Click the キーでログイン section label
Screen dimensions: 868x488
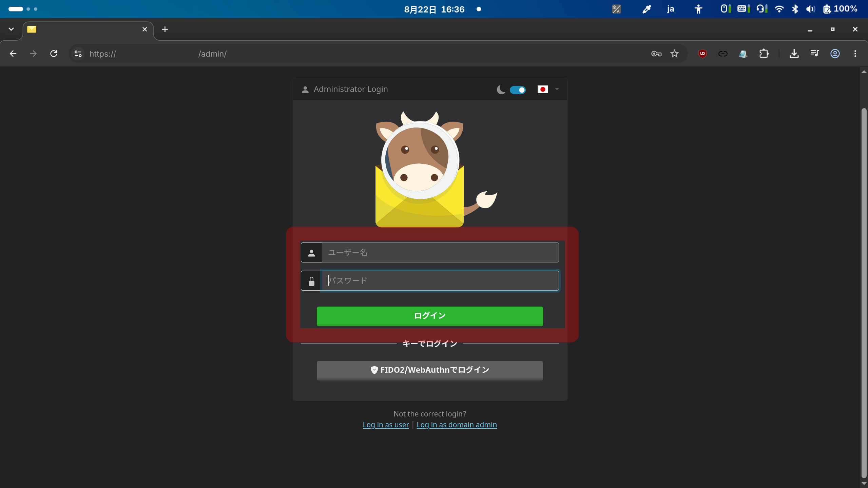[430, 344]
